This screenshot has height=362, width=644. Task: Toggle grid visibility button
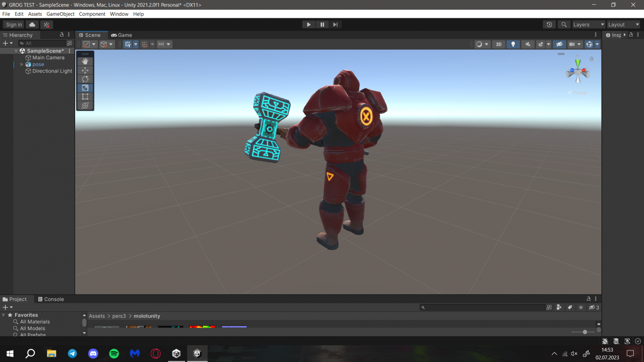(128, 44)
